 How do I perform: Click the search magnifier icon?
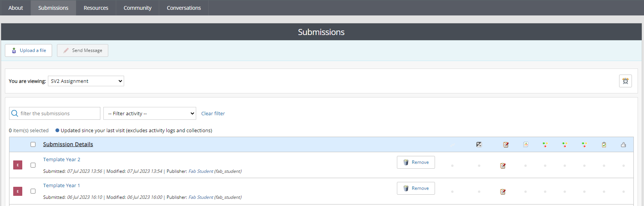tap(15, 113)
